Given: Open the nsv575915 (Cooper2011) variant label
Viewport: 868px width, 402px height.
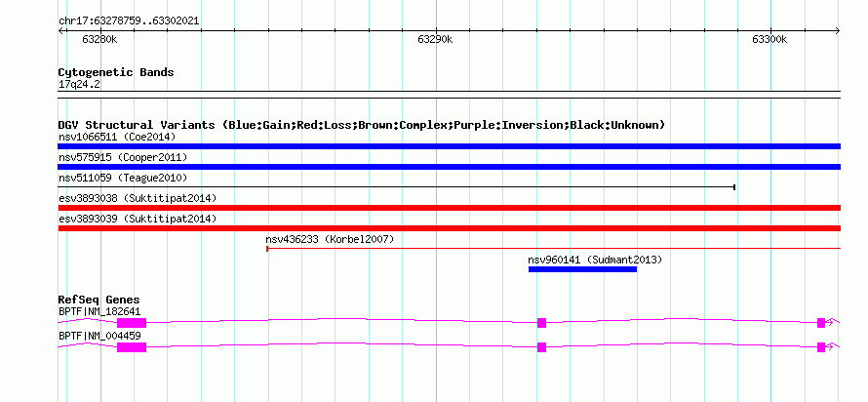Looking at the screenshot, I should [123, 157].
